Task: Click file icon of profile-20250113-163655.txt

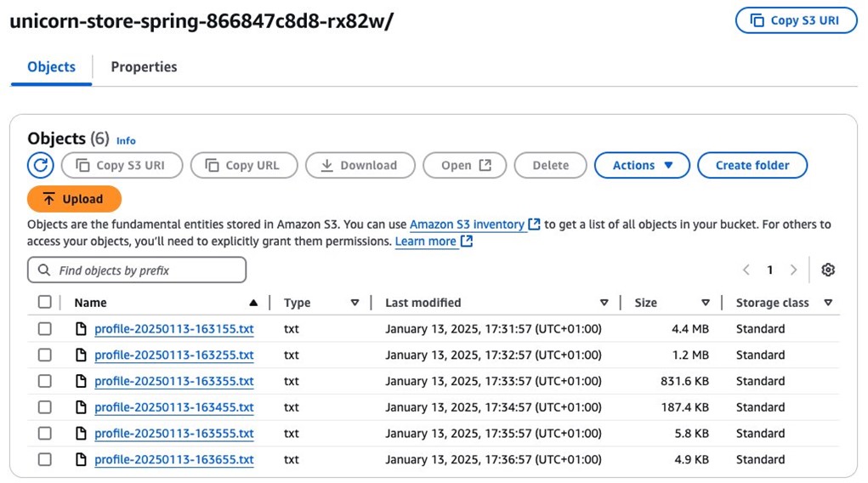Action: coord(81,459)
